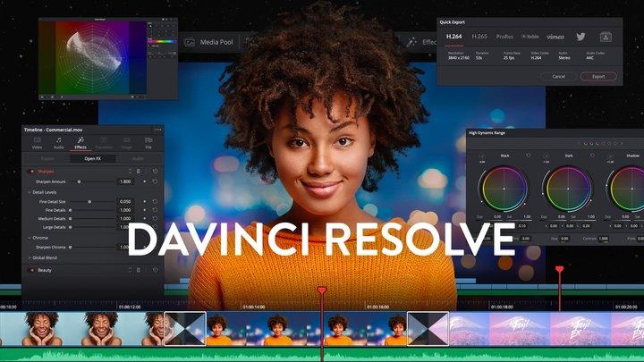Open the Video tab icon in inspector
Image resolution: width=644 pixels, height=362 pixels.
tap(37, 142)
